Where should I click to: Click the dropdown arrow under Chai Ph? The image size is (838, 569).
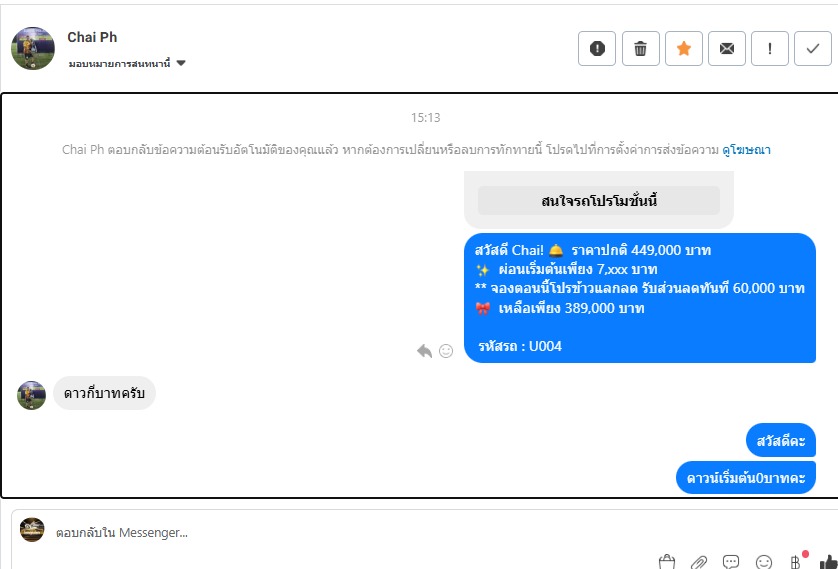point(181,63)
